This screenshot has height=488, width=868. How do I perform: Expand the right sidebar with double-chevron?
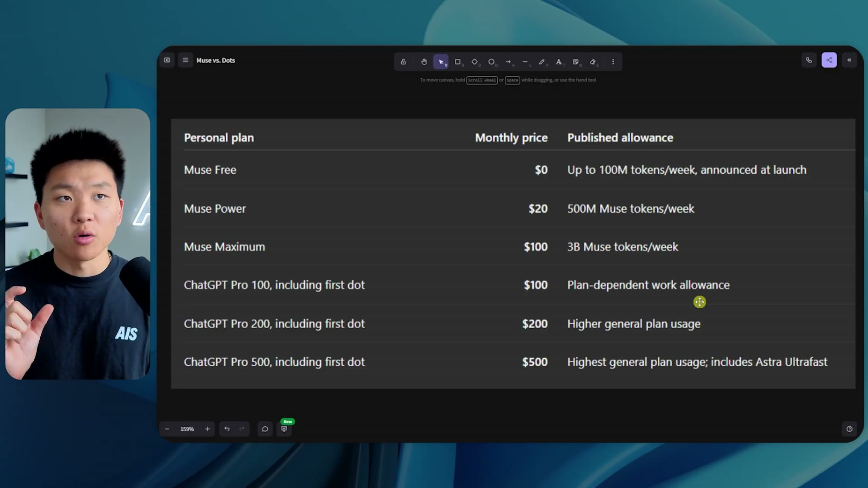point(849,60)
